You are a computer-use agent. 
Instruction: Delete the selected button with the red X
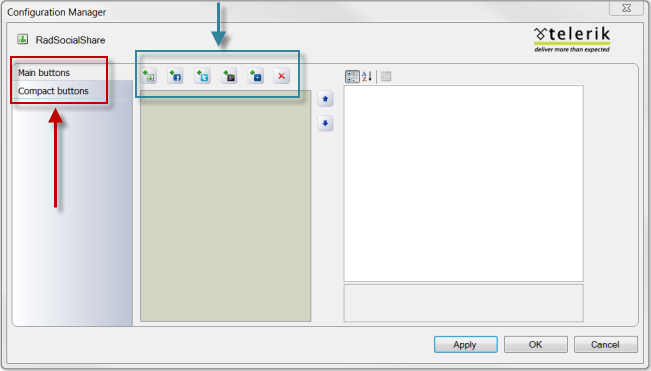281,76
